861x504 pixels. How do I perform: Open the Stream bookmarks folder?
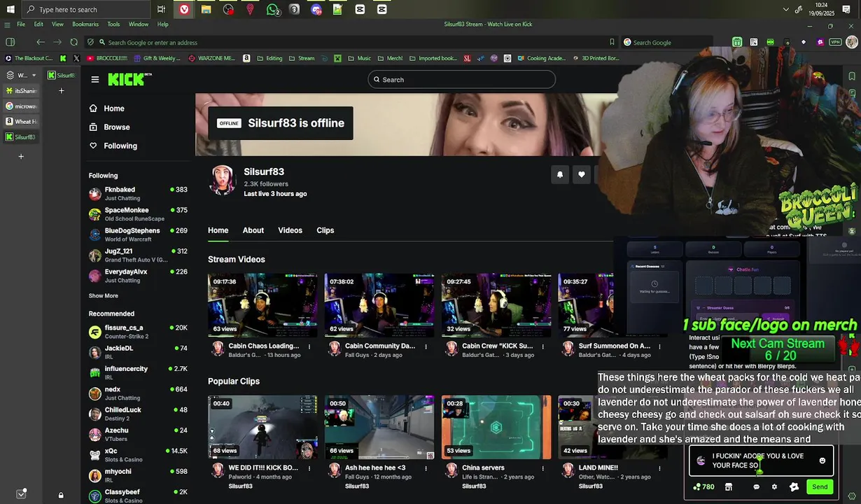click(x=302, y=58)
